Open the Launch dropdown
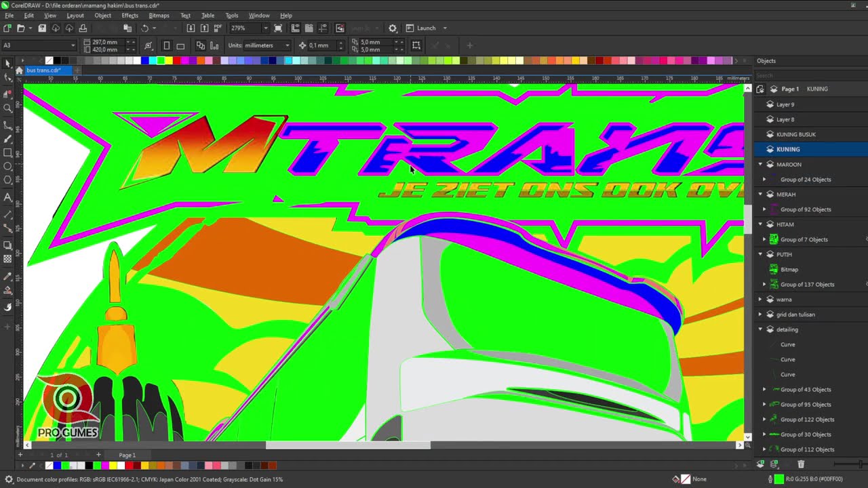 click(445, 28)
